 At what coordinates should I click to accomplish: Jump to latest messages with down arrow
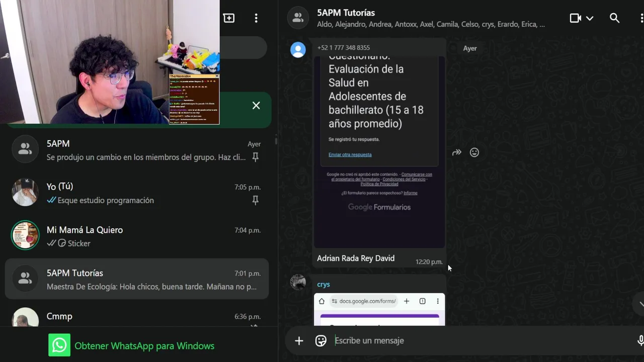point(640,304)
